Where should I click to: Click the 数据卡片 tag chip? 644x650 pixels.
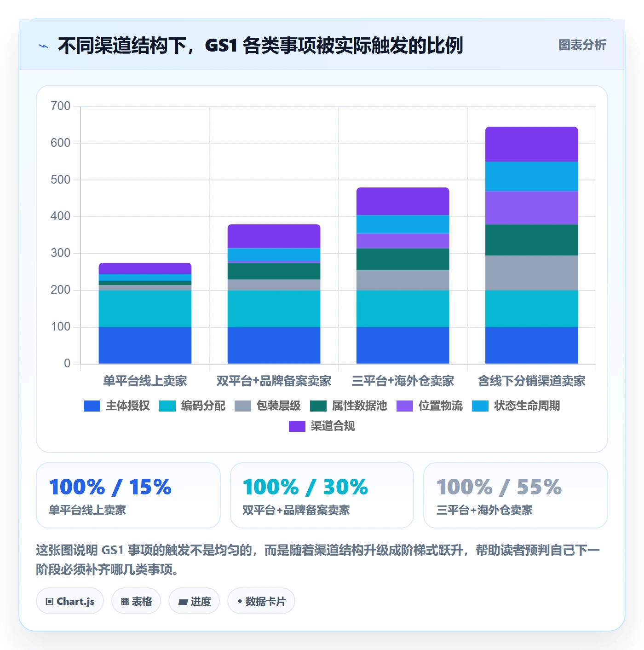pyautogui.click(x=261, y=601)
